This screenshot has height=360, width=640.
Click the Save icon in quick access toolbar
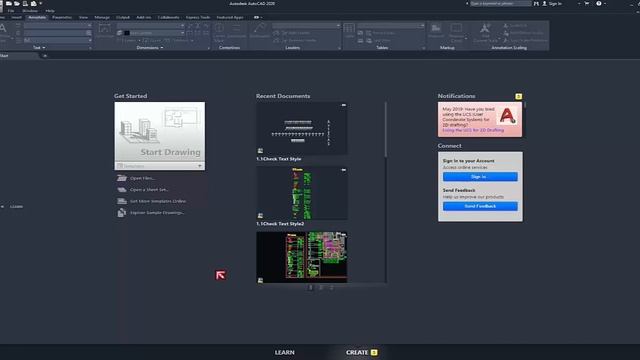(x=25, y=3)
